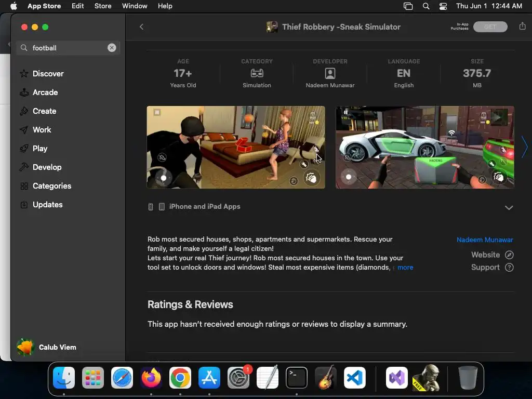
Task: Open Trash in the Dock
Action: (x=468, y=378)
